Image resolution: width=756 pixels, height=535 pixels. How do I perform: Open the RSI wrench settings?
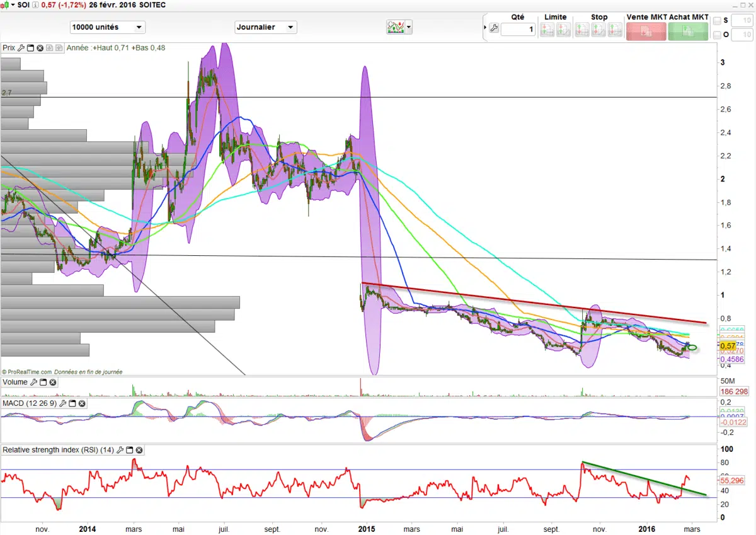coord(120,450)
